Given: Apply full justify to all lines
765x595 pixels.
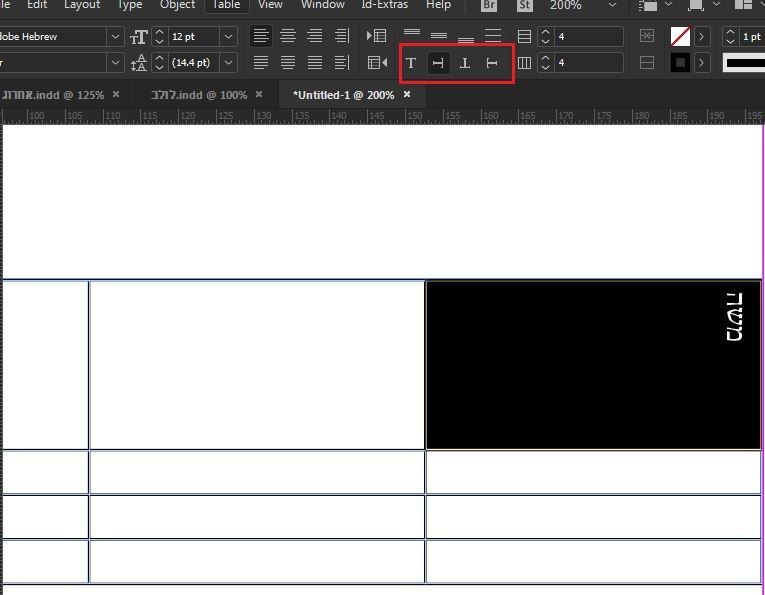Looking at the screenshot, I should [315, 62].
